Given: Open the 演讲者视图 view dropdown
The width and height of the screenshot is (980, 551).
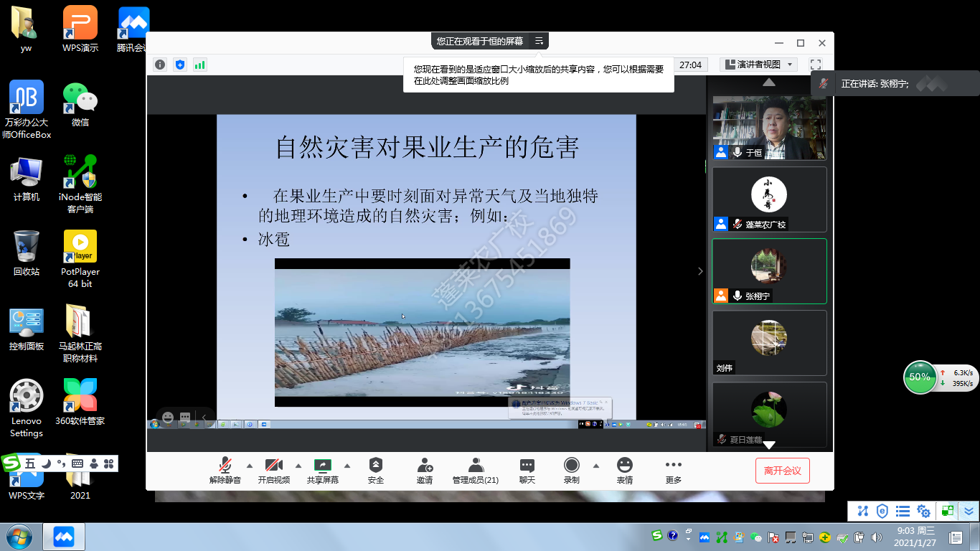Looking at the screenshot, I should pyautogui.click(x=758, y=65).
